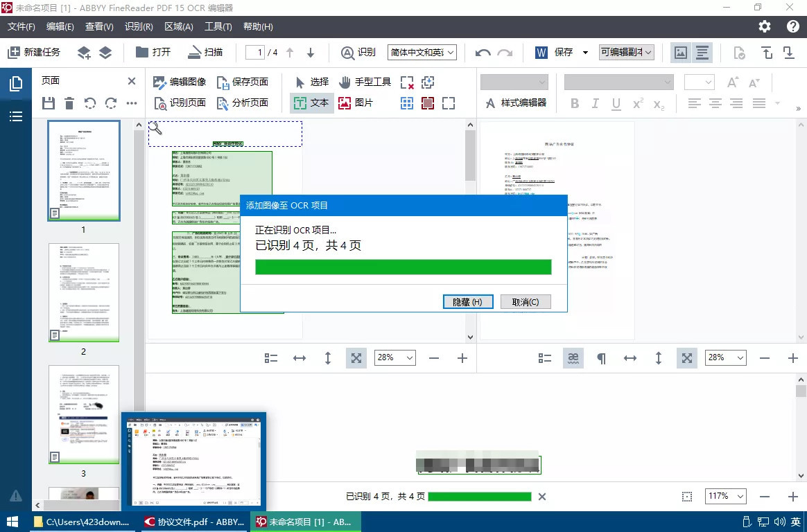
Task: Click the warning triangle icon in sidebar
Action: click(16, 495)
